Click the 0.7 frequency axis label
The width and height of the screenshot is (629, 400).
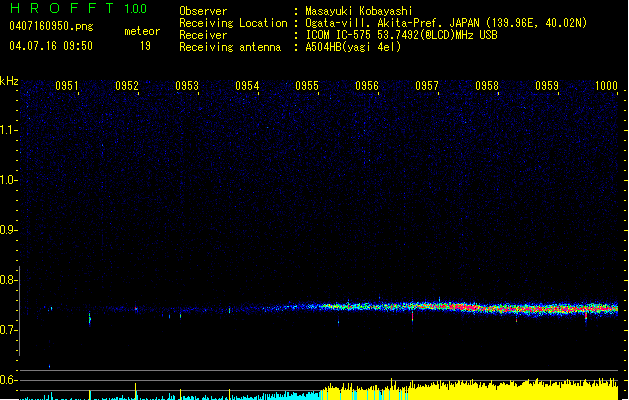[8, 330]
